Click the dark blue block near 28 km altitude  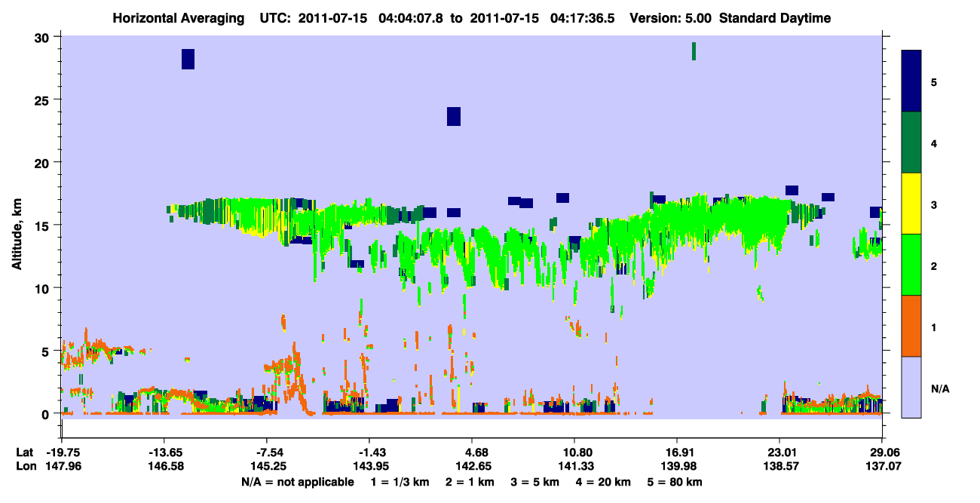188,59
